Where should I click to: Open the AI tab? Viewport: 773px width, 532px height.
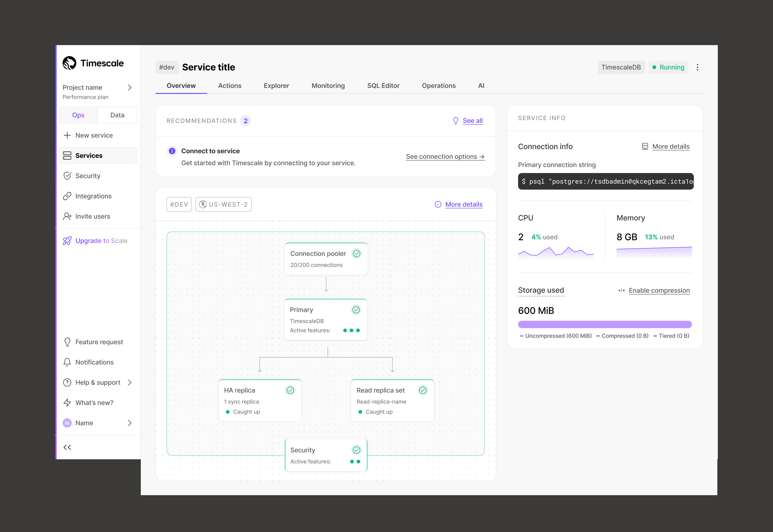coord(481,86)
